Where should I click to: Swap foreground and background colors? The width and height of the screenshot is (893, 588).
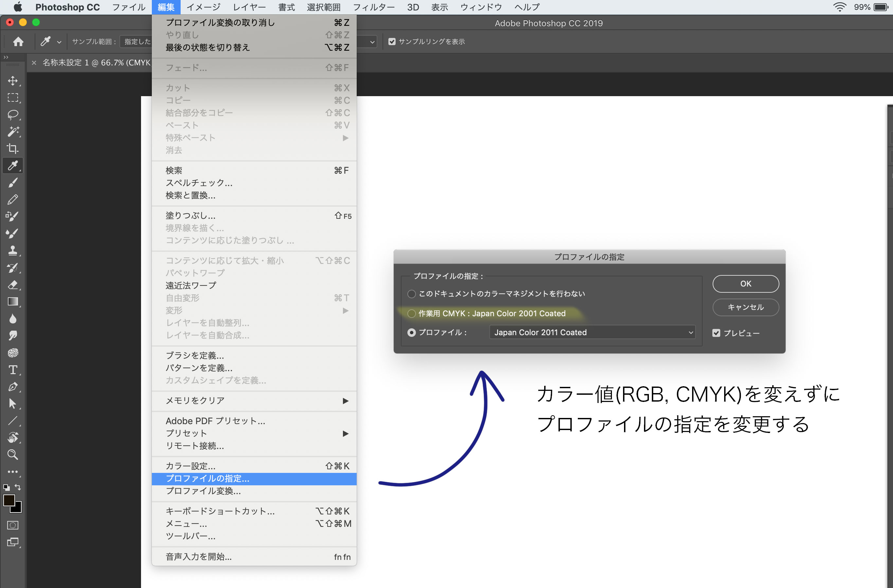18,487
